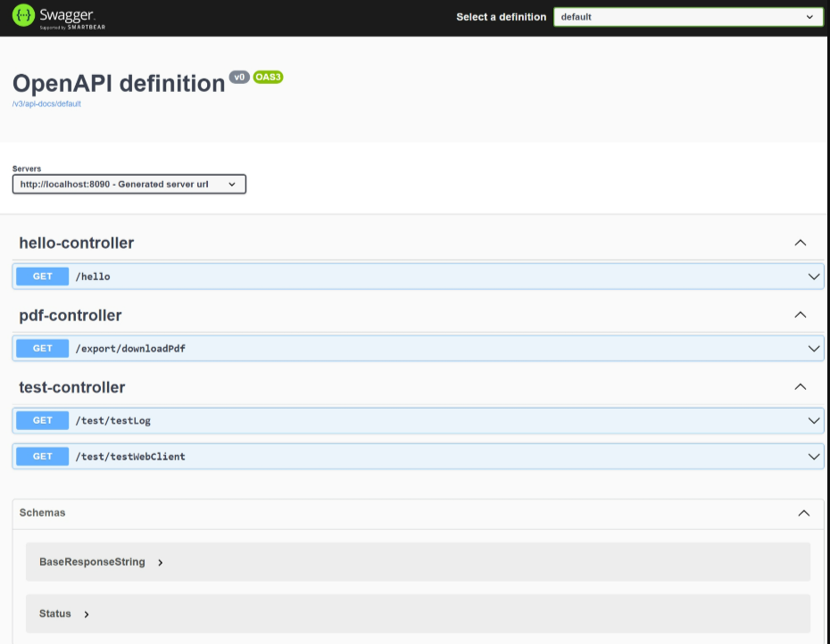Click the test-controller heading
Viewport: 830px width, 644px height.
[72, 387]
